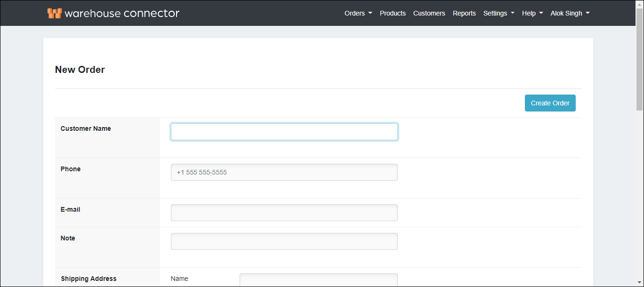The image size is (644, 287).
Task: Click the Create Order button
Action: pyautogui.click(x=550, y=103)
